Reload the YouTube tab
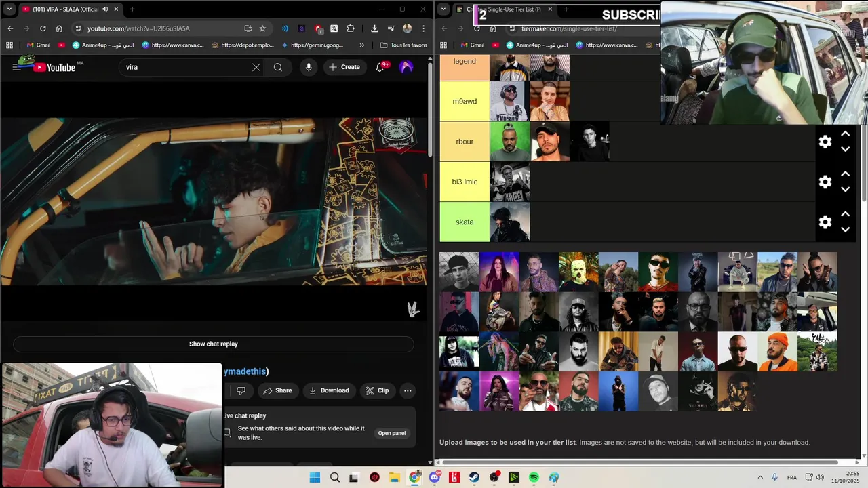This screenshot has height=488, width=868. pos(43,28)
